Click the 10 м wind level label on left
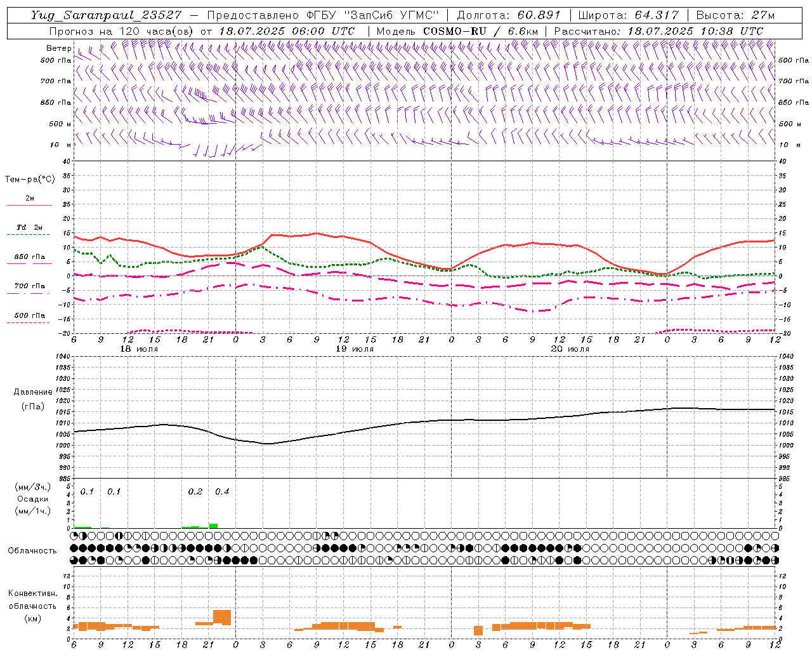 pos(61,145)
